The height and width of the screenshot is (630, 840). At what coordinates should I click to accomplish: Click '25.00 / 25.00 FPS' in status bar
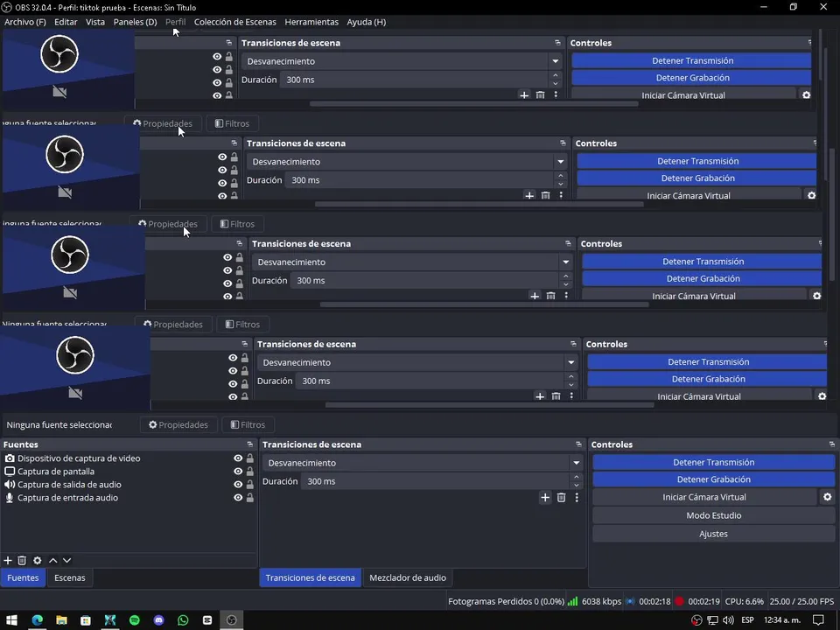tap(802, 602)
